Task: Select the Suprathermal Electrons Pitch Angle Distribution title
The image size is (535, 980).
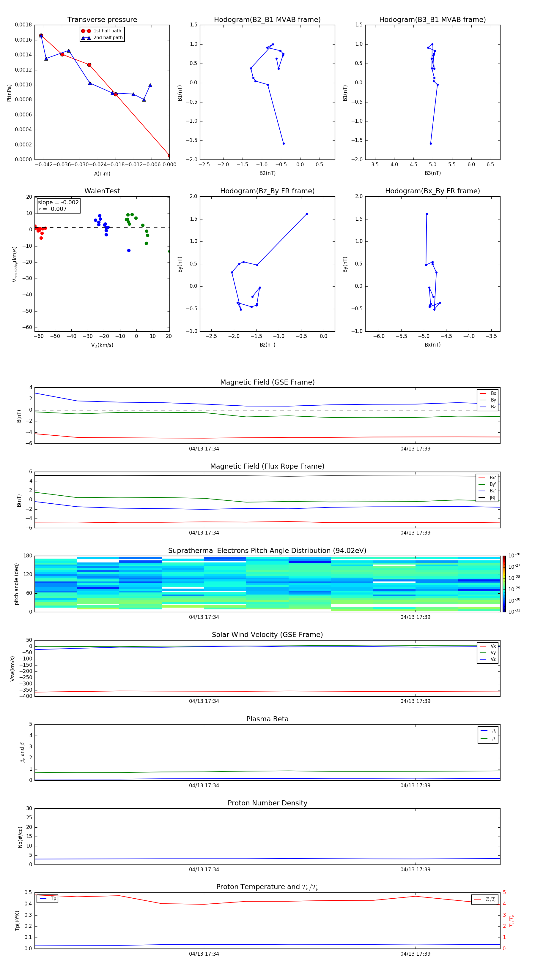Action: [267, 551]
